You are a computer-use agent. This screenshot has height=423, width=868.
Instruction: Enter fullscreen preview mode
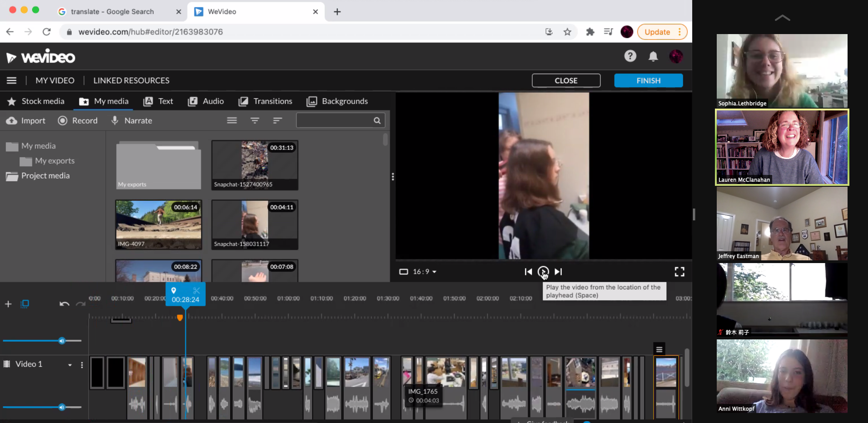tap(680, 272)
